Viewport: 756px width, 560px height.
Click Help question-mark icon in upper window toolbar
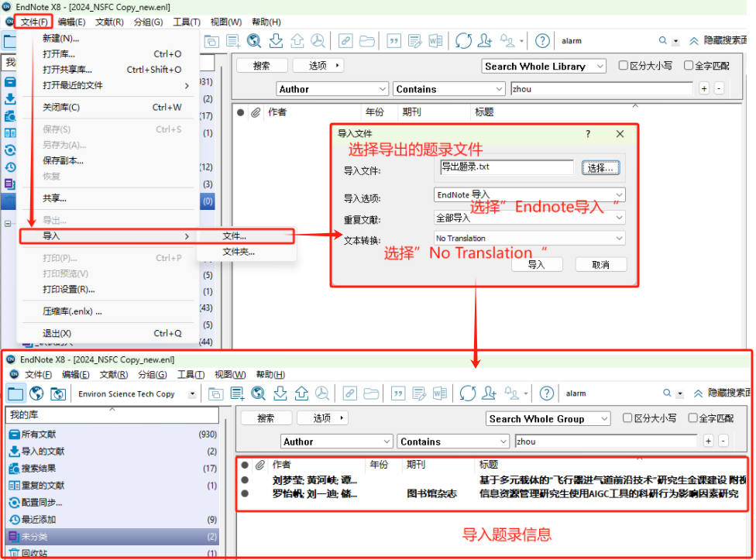542,41
